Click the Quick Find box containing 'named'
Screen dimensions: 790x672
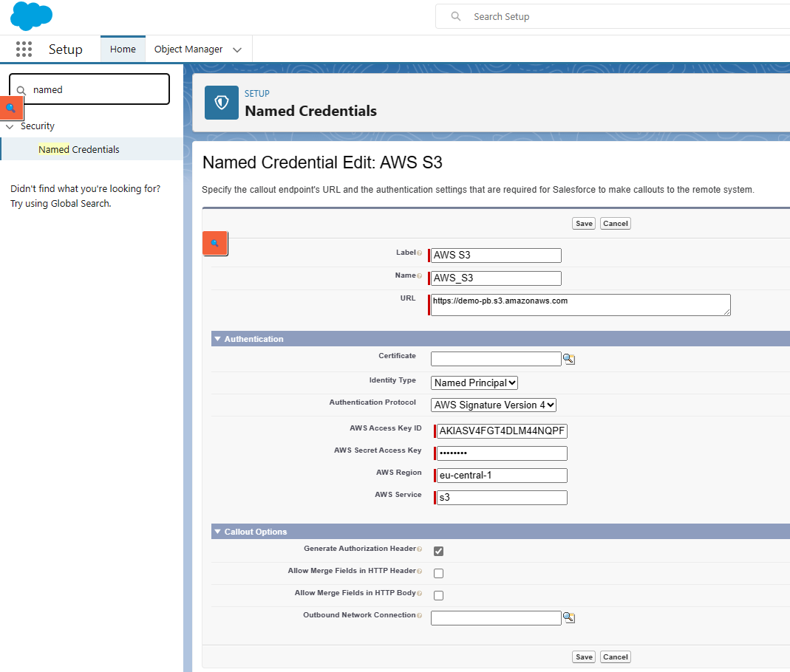coord(89,89)
